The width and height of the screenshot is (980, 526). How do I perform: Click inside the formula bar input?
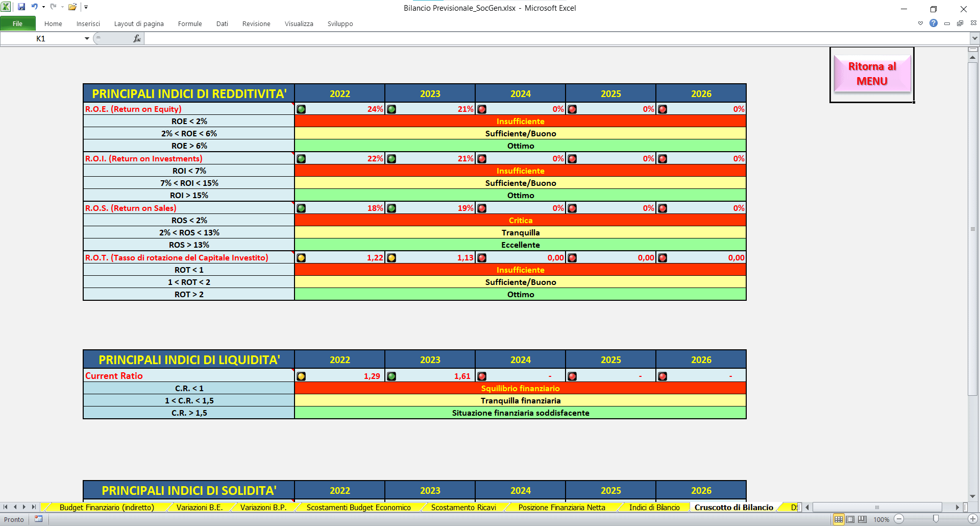[x=557, y=38]
